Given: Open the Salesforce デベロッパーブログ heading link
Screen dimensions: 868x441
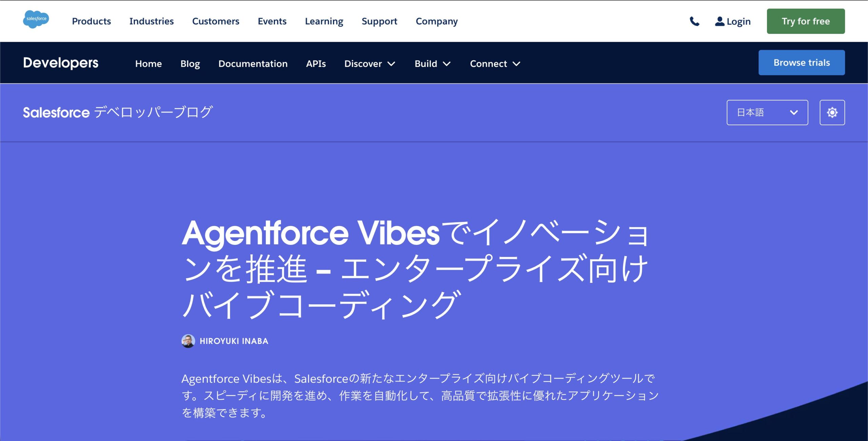Looking at the screenshot, I should [x=118, y=112].
